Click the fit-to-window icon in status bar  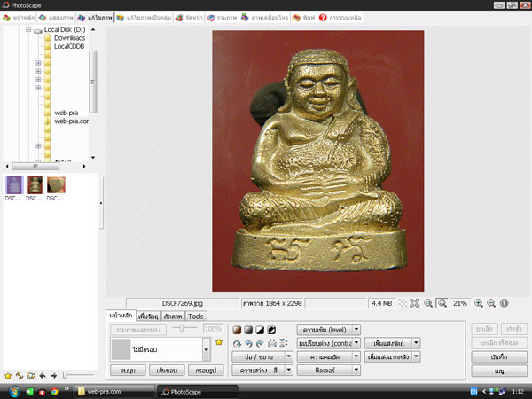(x=414, y=303)
